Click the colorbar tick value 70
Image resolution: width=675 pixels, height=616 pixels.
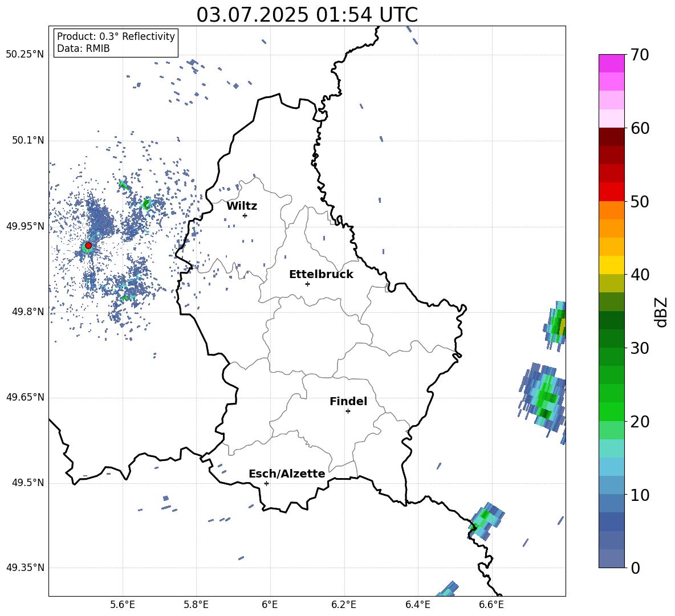point(640,55)
